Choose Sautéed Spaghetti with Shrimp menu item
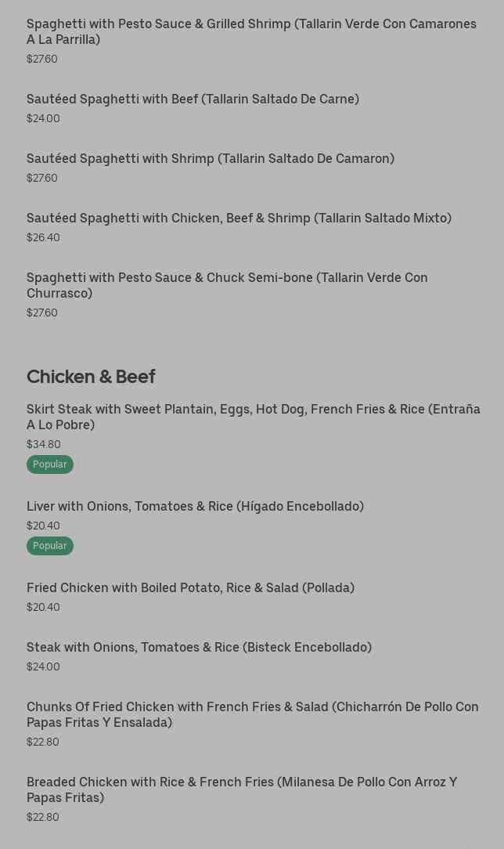504x849 pixels. coord(210,158)
